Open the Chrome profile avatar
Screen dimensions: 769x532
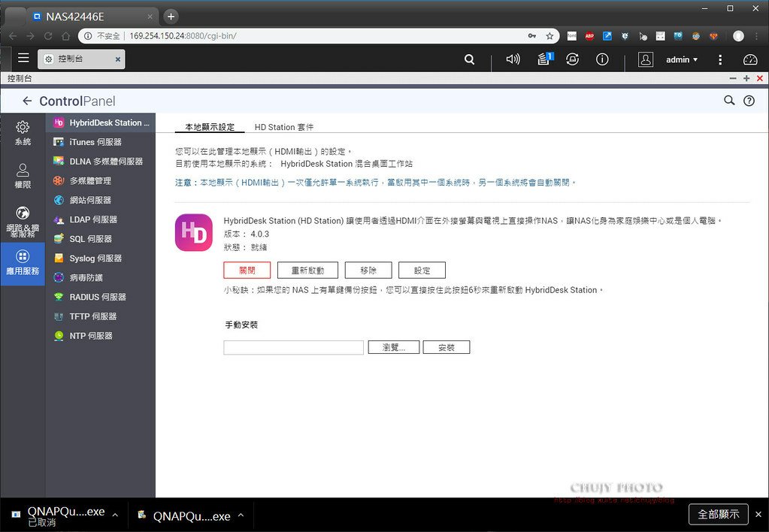click(739, 36)
